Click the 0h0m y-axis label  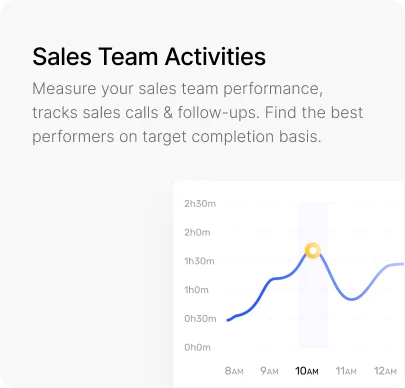(x=197, y=347)
